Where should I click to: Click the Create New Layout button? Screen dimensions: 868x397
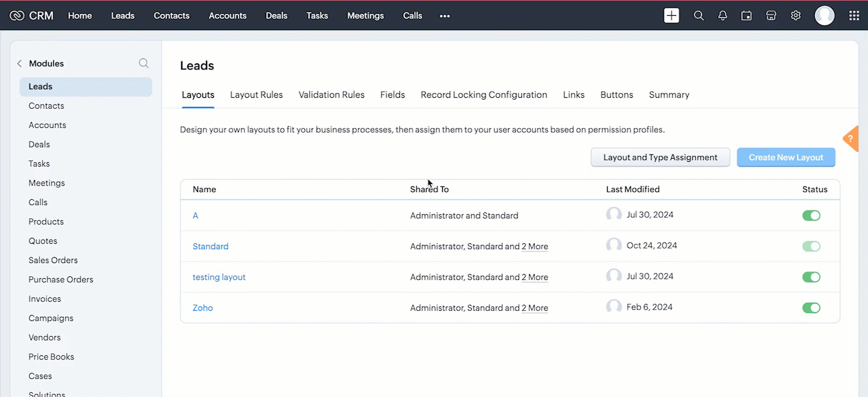(x=785, y=157)
